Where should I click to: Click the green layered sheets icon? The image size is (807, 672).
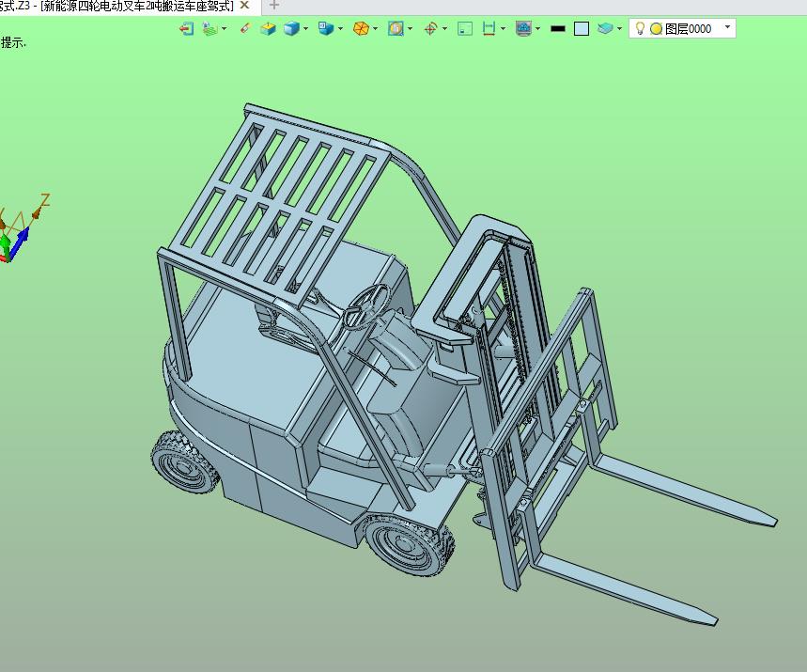210,29
